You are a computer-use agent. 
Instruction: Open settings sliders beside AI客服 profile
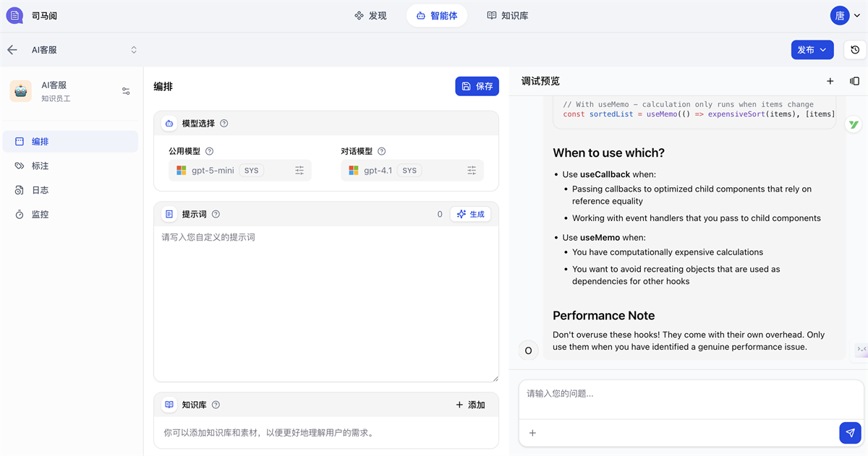click(x=126, y=91)
